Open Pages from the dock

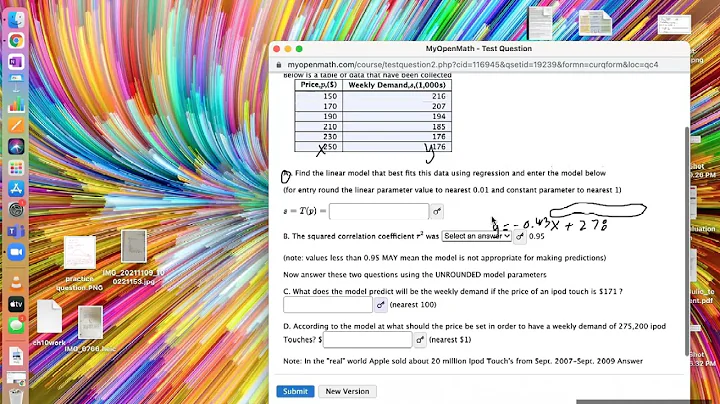tap(16, 125)
